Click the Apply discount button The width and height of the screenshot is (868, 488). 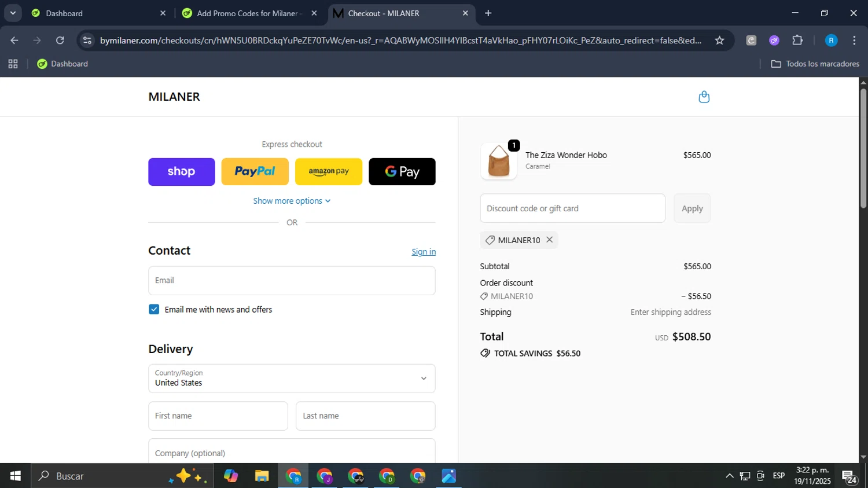tap(692, 208)
